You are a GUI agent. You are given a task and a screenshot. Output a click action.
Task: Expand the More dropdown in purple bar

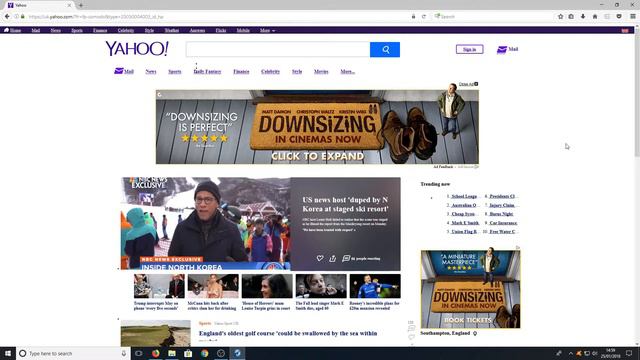[267, 31]
